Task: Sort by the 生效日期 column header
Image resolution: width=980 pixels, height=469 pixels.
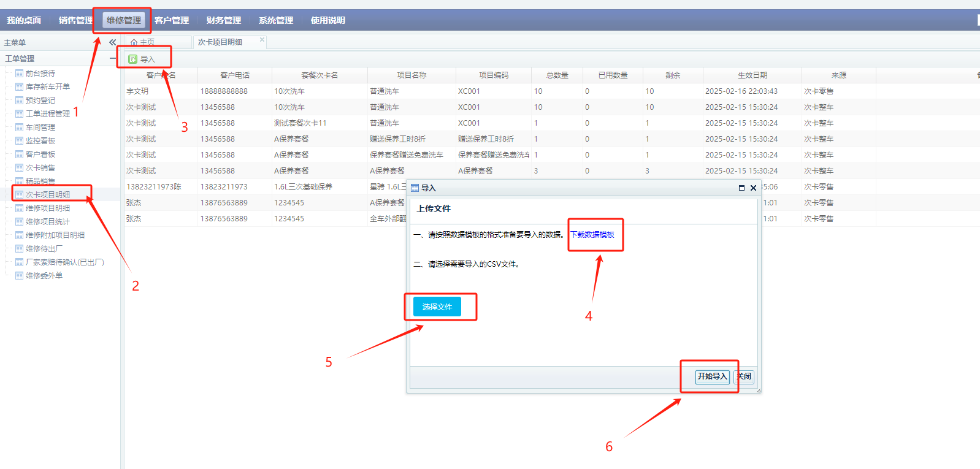Action: (752, 75)
